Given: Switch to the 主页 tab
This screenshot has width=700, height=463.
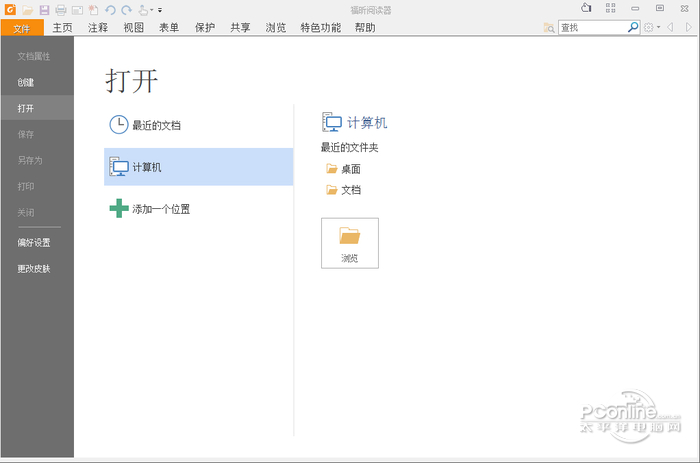Looking at the screenshot, I should tap(62, 28).
